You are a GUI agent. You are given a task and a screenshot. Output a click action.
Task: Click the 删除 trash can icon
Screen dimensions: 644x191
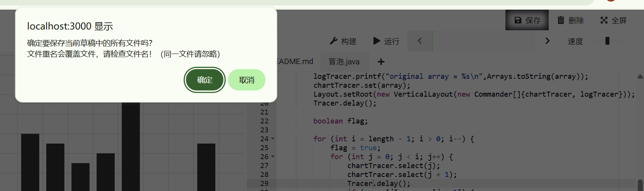point(561,20)
